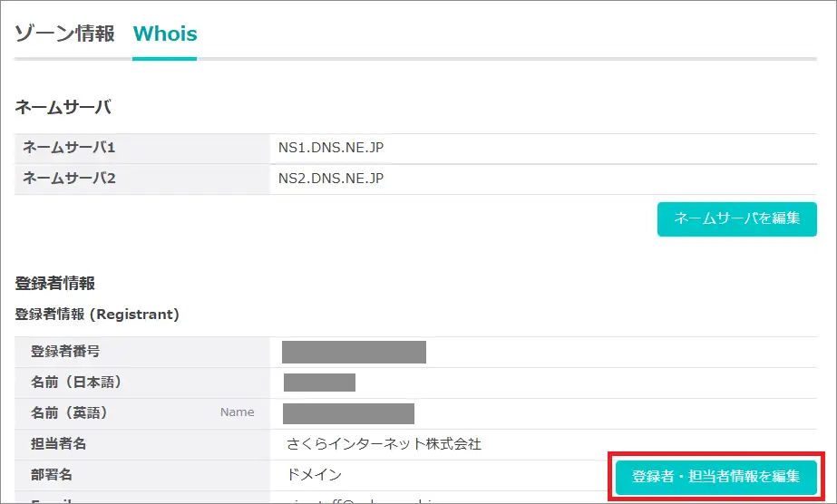Screen dimensions: 837x504
Task: Select the Whois tab
Action: point(164,34)
